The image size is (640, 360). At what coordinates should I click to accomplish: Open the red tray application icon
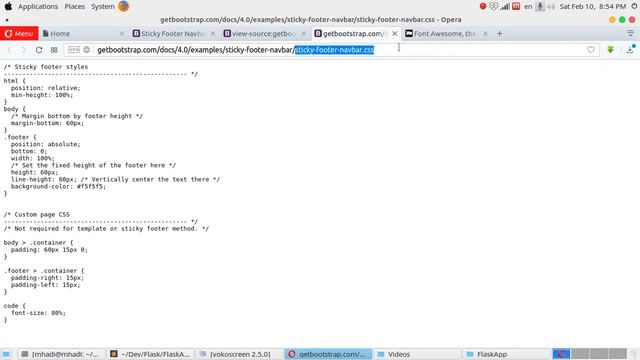(x=516, y=6)
